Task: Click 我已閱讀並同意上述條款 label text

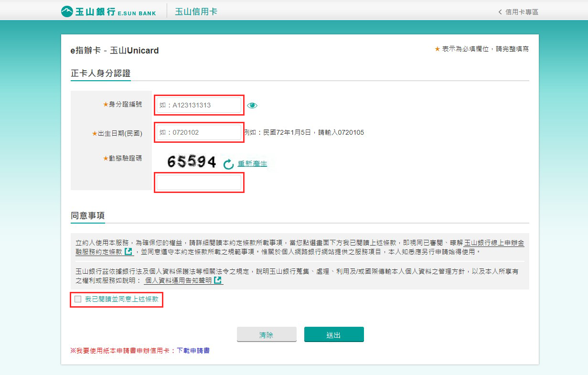Action: (x=121, y=299)
